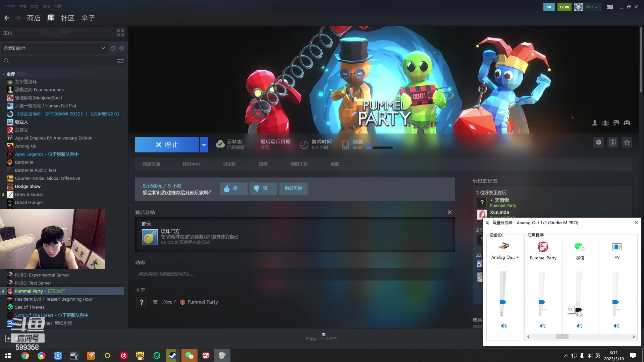Viewport: 644px width, 362px height.
Task: Click the cloud status icon
Action: click(x=220, y=144)
